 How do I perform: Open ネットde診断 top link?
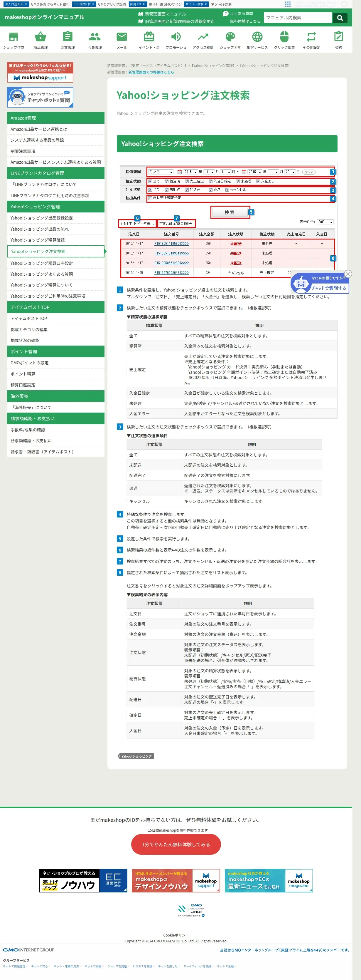coord(221,4)
